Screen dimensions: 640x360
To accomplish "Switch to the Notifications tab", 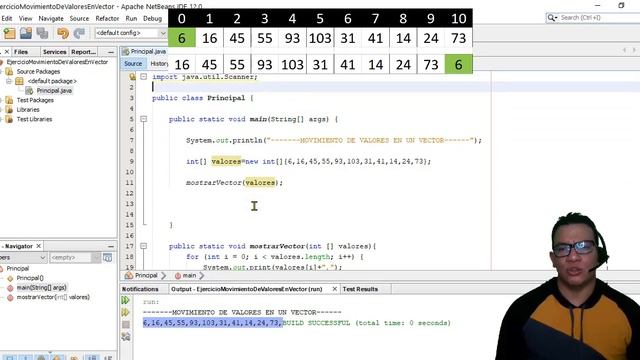I will 140,289.
